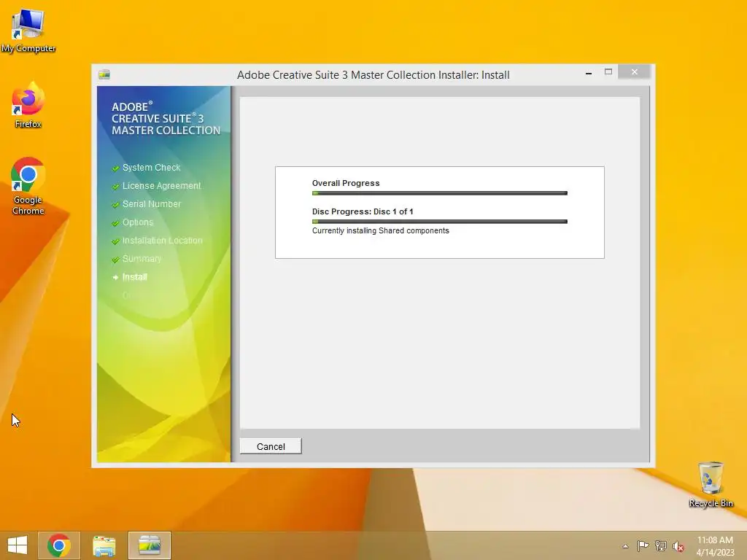Switch to Chrome in the taskbar
Screen dimensions: 747x560
click(58, 545)
